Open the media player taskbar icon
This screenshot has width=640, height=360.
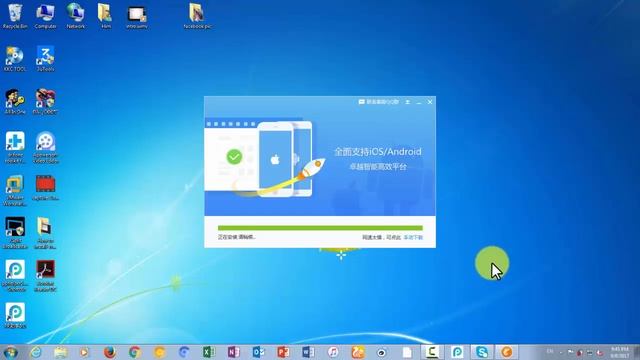click(x=84, y=352)
